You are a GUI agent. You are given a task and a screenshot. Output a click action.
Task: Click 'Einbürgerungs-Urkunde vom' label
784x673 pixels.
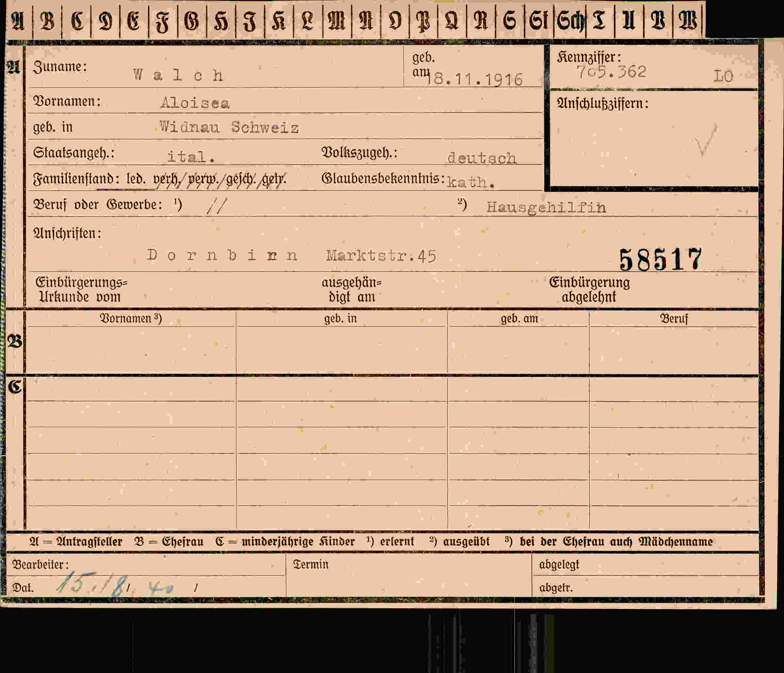81,290
